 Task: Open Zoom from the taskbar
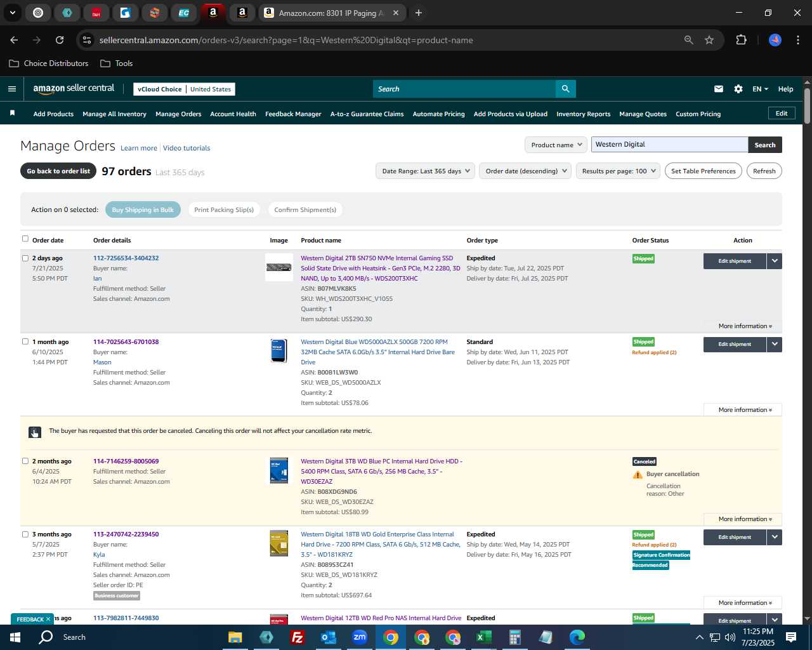360,637
